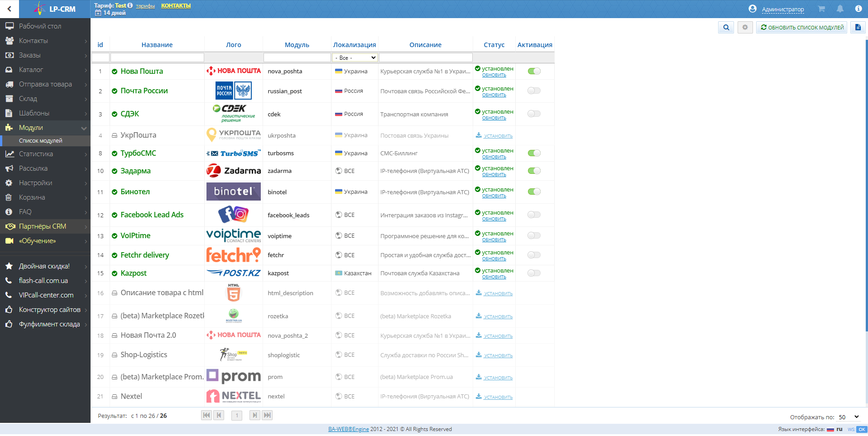Open Рассылка in sidebar

pyautogui.click(x=45, y=168)
